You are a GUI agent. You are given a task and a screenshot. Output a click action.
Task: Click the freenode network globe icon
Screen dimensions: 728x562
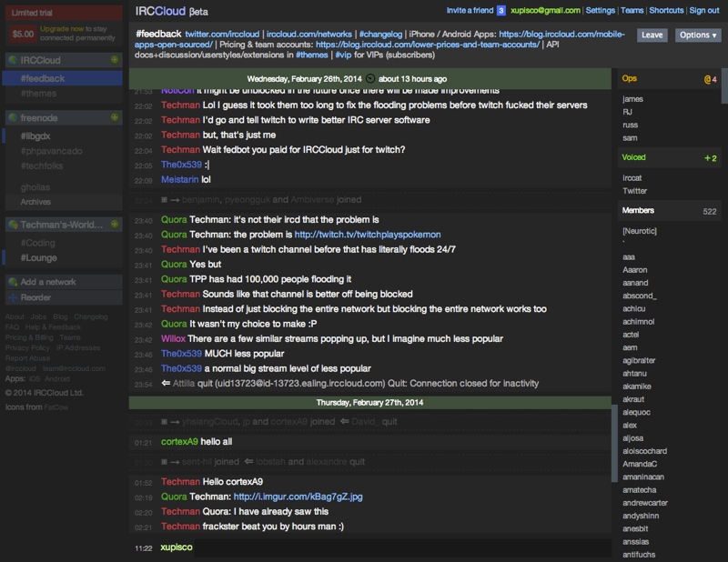13,118
